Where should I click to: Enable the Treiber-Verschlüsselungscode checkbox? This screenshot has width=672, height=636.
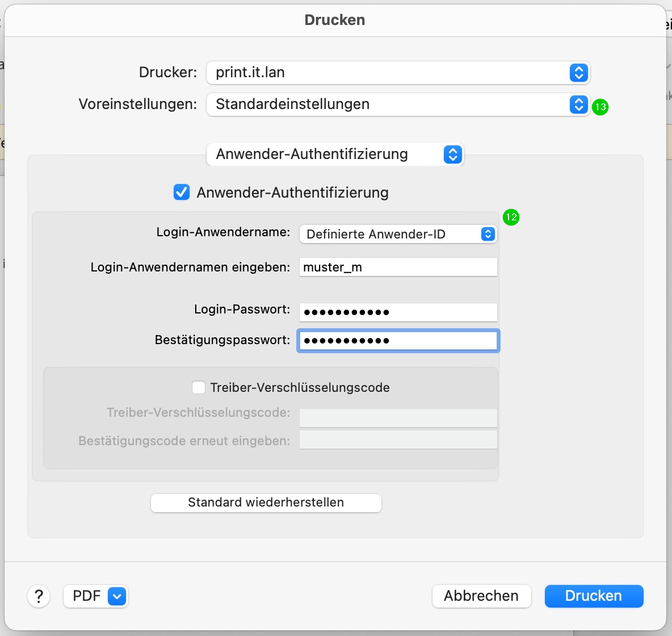[199, 387]
